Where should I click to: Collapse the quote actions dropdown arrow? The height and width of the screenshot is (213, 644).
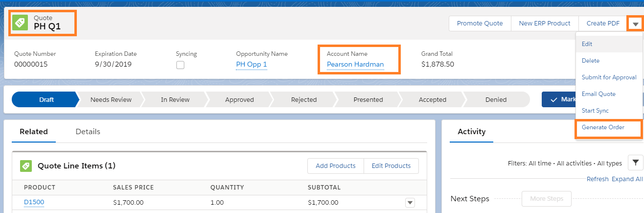pos(635,24)
